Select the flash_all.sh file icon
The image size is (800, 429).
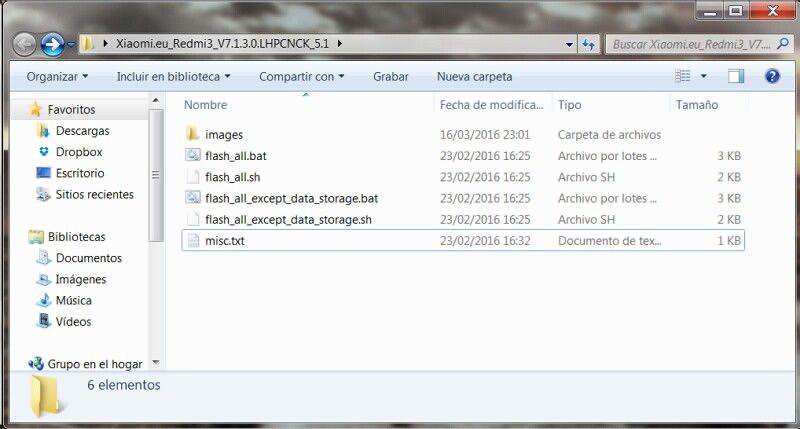pos(192,177)
